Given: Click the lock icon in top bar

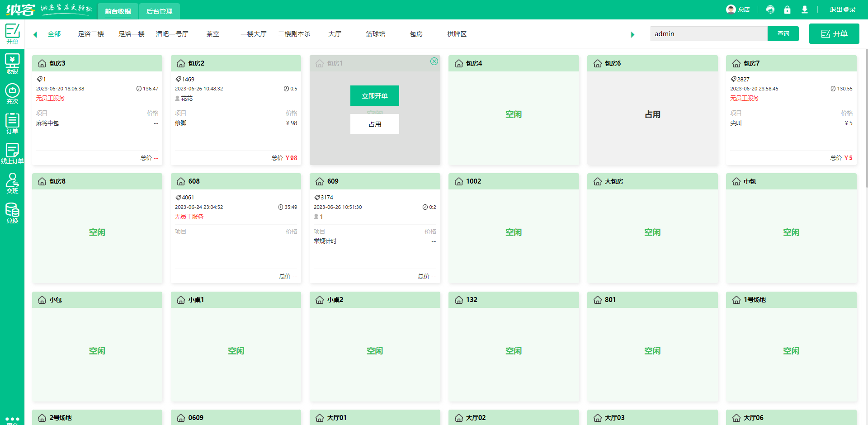Looking at the screenshot, I should tap(788, 9).
